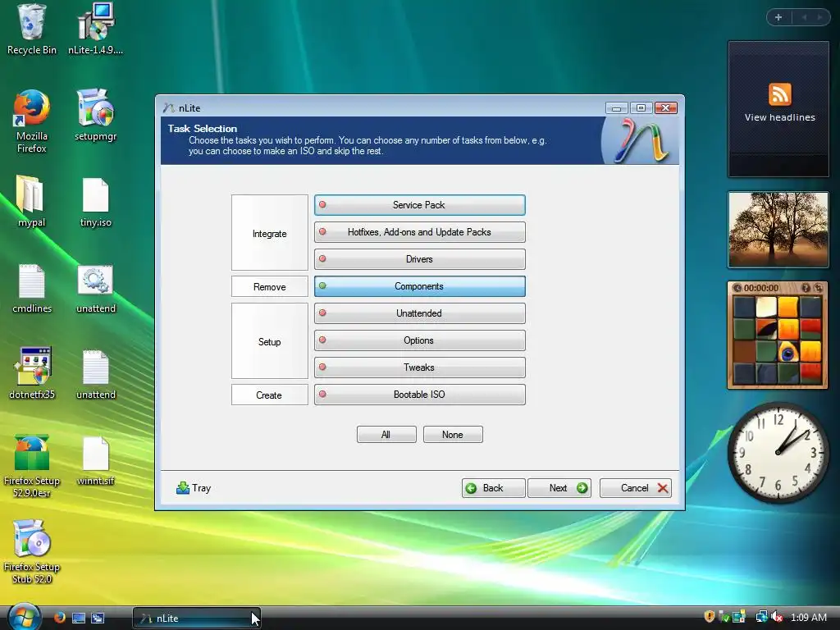Screen dimensions: 840x630
Task: Click the Setup group label
Action: tap(269, 341)
